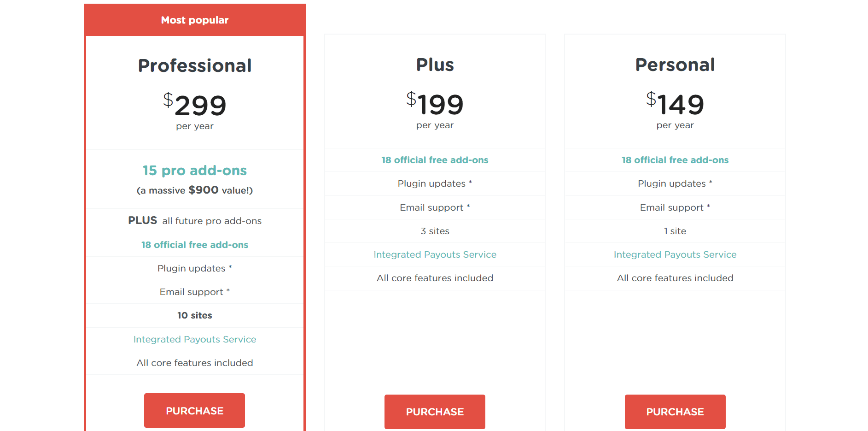This screenshot has height=431, width=868.
Task: Click 18 official free add-ons under Personal
Action: (x=675, y=160)
